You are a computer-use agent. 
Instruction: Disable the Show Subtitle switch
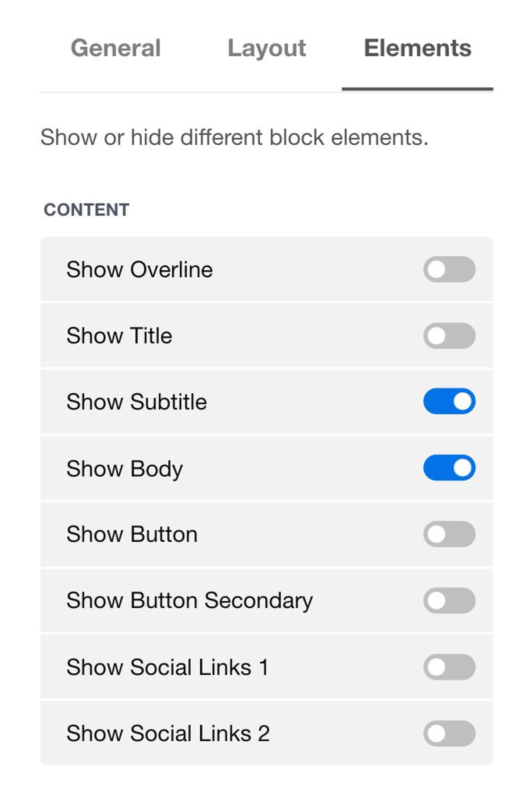tap(449, 401)
